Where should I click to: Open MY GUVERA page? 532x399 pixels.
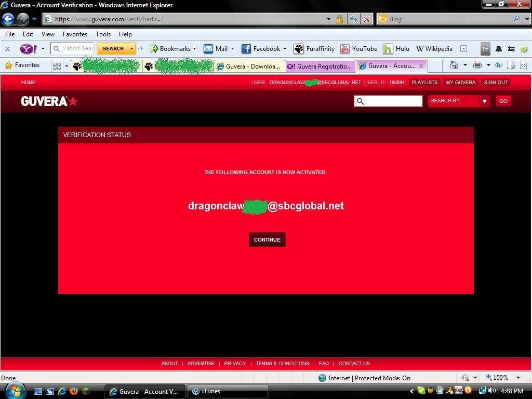[x=460, y=83]
